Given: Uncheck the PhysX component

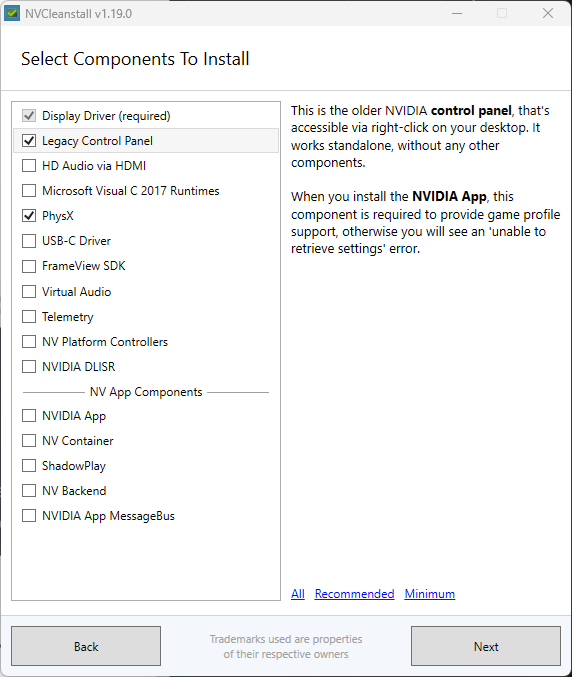Looking at the screenshot, I should pos(29,215).
